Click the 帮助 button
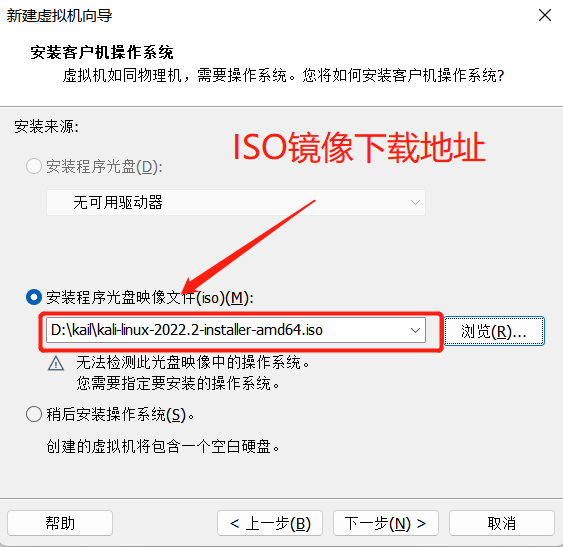 (60, 523)
